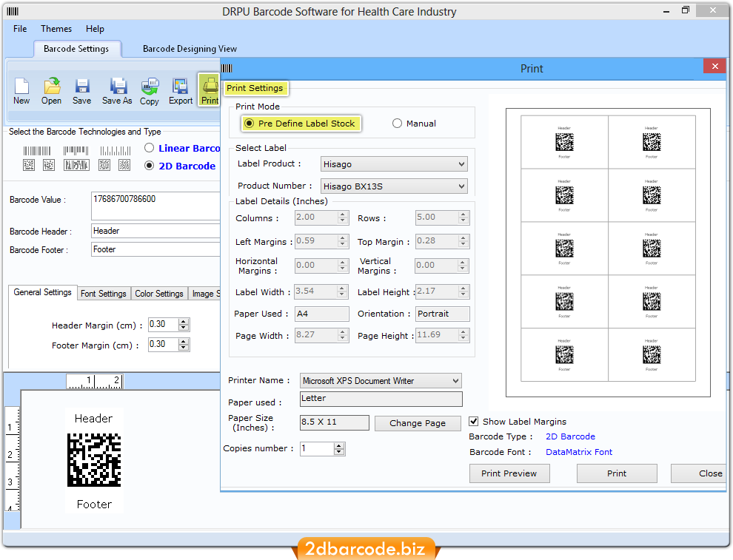733x560 pixels.
Task: Switch to Barcode Settings tab
Action: [76, 49]
